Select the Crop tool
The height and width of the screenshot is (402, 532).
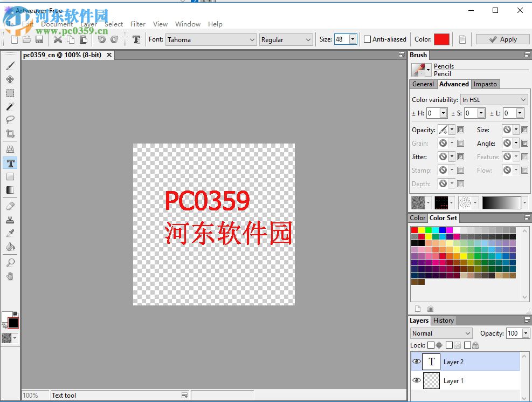click(10, 133)
